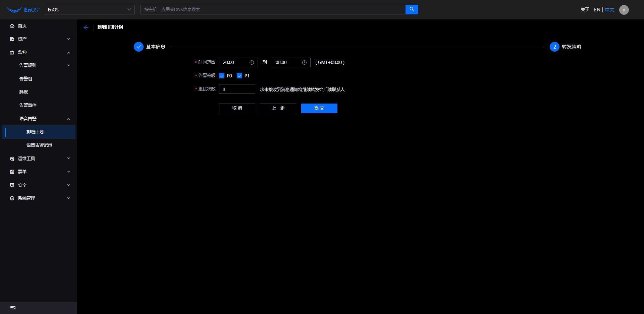Click the 转发策略 step label
This screenshot has width=644, height=314.
572,47
